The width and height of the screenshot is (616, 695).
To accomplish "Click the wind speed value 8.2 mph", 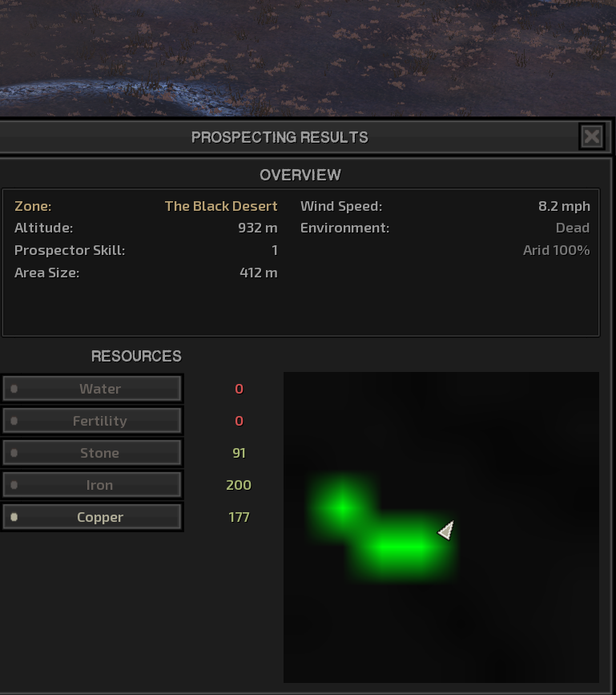I will [x=564, y=206].
